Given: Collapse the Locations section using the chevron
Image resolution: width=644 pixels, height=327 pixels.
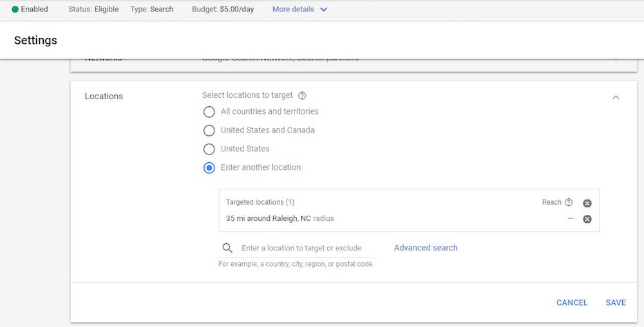Looking at the screenshot, I should (x=616, y=97).
